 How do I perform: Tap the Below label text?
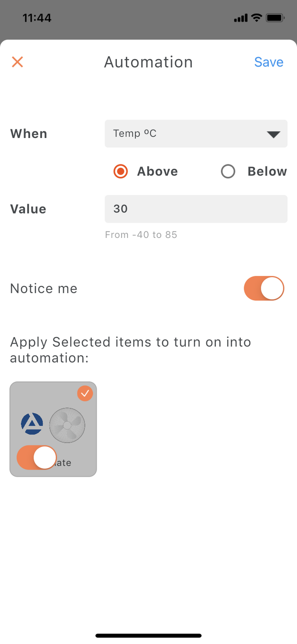pyautogui.click(x=267, y=171)
